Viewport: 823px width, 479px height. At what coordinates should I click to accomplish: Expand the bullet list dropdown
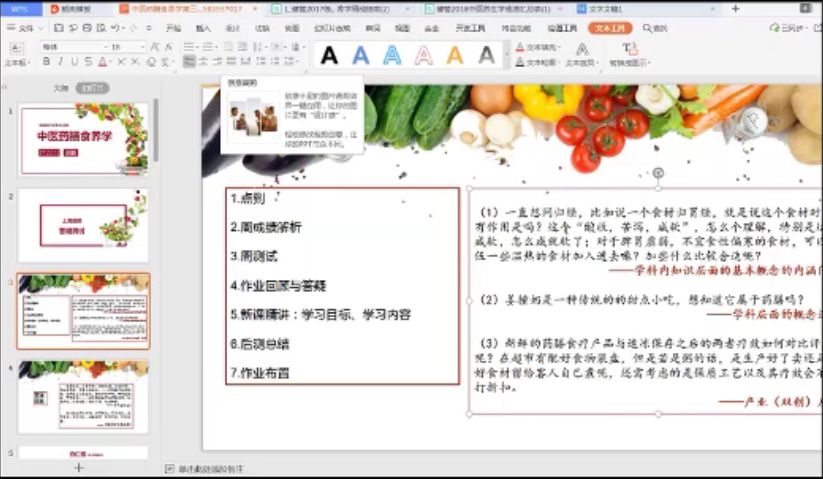click(197, 47)
